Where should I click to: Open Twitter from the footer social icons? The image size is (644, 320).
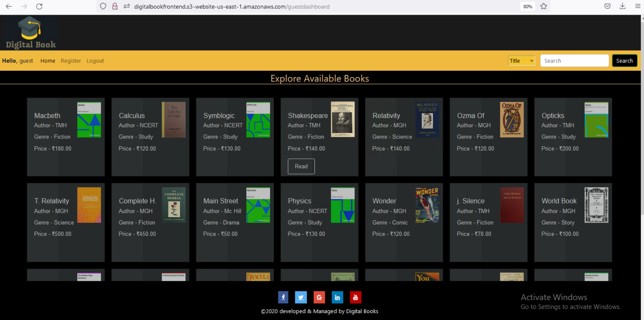click(301, 297)
